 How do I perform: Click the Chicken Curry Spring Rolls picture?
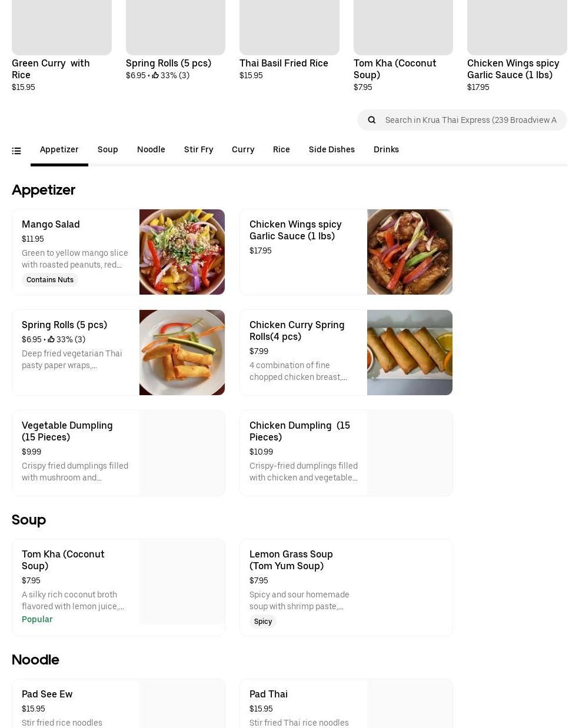pyautogui.click(x=410, y=352)
